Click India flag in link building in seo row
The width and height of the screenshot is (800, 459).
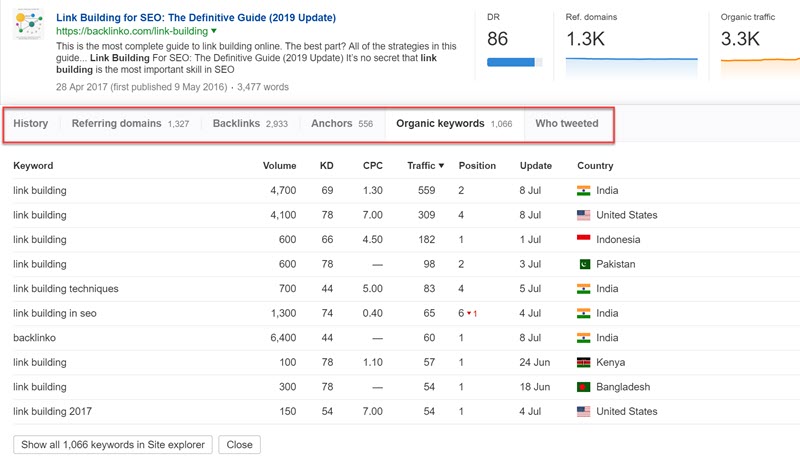pyautogui.click(x=584, y=313)
